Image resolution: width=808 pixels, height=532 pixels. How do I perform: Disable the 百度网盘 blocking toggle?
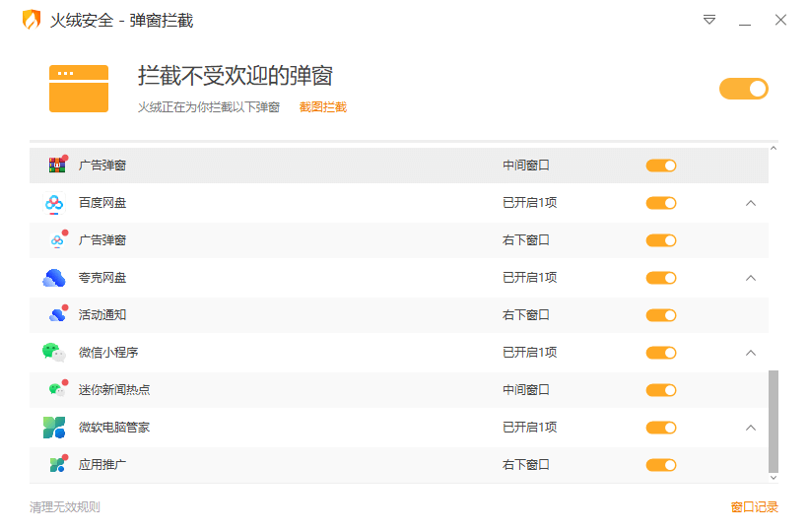click(661, 203)
